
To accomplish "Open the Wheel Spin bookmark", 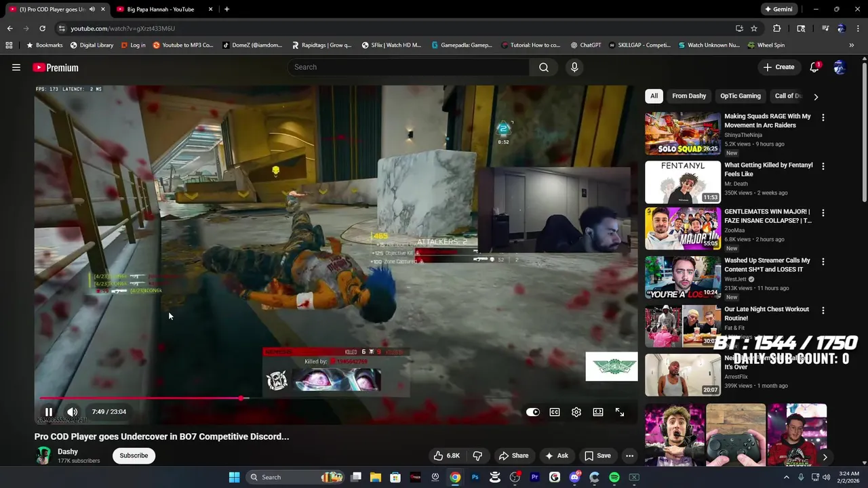I will click(766, 45).
